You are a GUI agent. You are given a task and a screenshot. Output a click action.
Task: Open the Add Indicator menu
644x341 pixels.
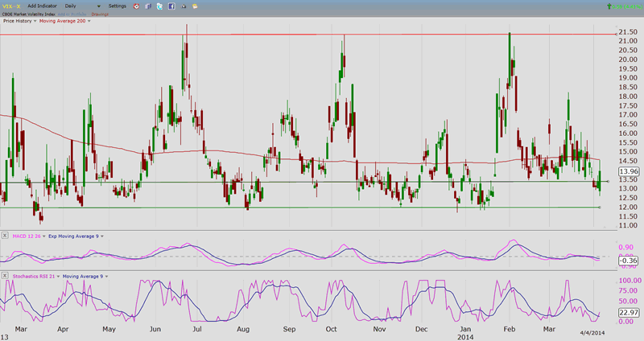click(x=42, y=6)
